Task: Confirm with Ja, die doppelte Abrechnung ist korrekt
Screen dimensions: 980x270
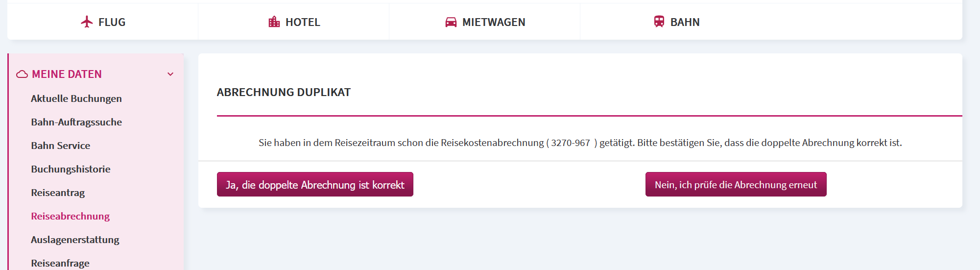Action: pyautogui.click(x=315, y=184)
